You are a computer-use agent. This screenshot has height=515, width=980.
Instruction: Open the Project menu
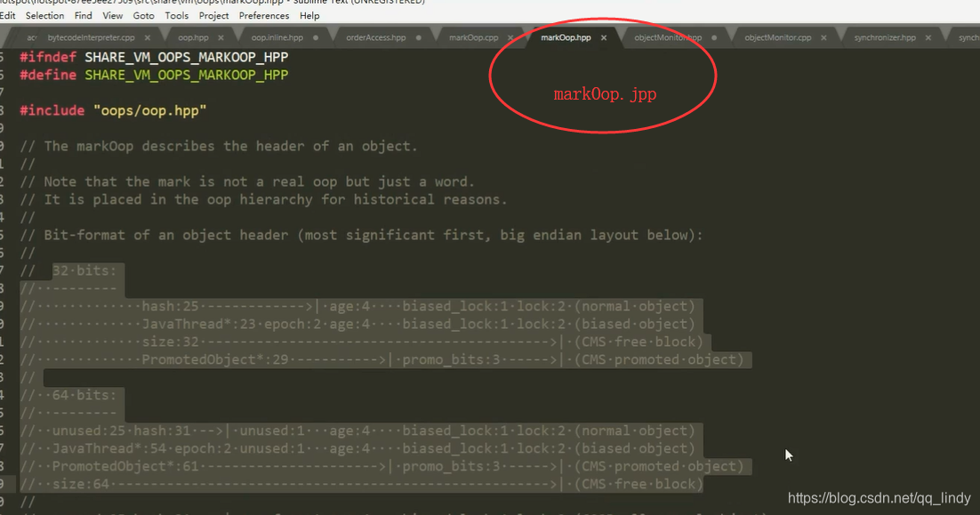click(213, 16)
